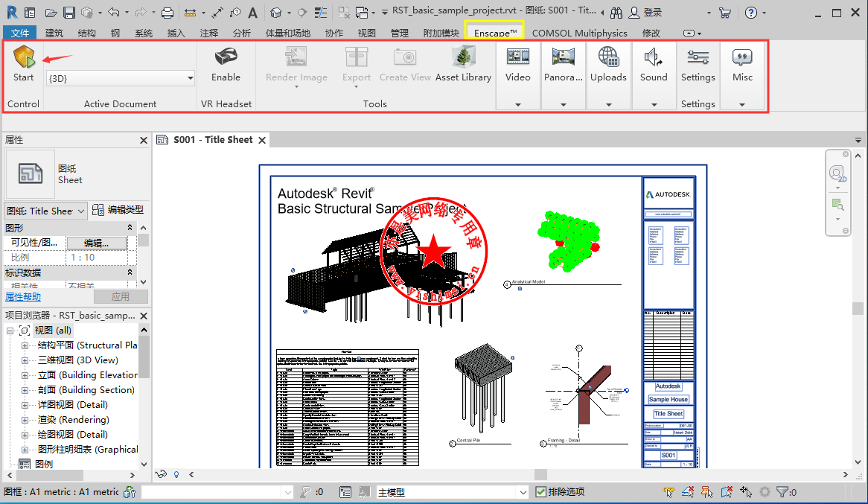This screenshot has width=868, height=504.
Task: Select the Measure tool
Action: (x=190, y=12)
